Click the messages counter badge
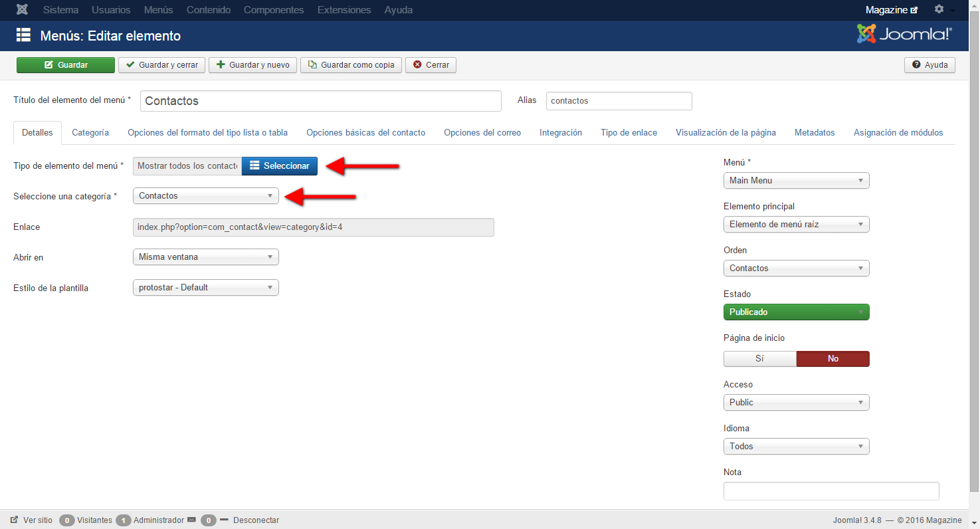Screen dimensions: 980x529 click(x=209, y=520)
